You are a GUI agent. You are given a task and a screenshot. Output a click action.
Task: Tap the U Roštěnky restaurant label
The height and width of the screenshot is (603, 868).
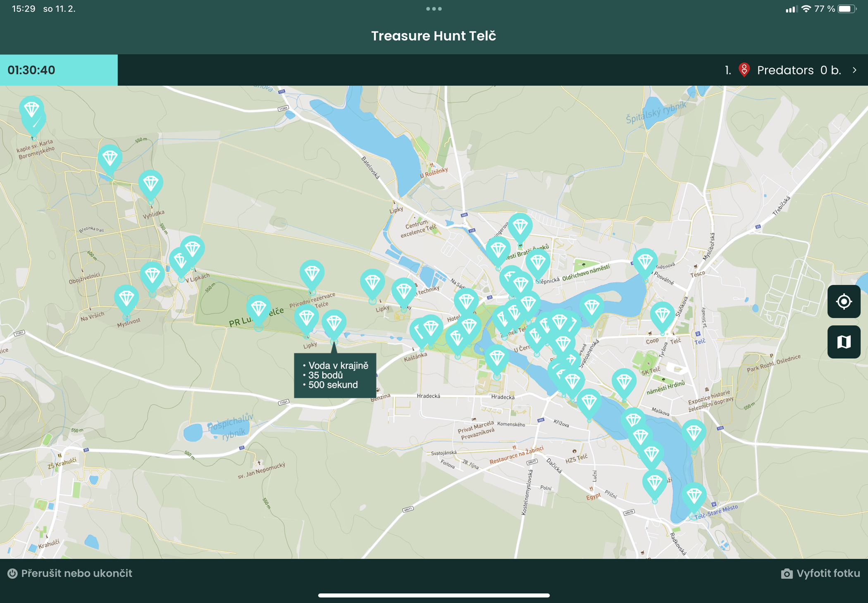coord(434,172)
